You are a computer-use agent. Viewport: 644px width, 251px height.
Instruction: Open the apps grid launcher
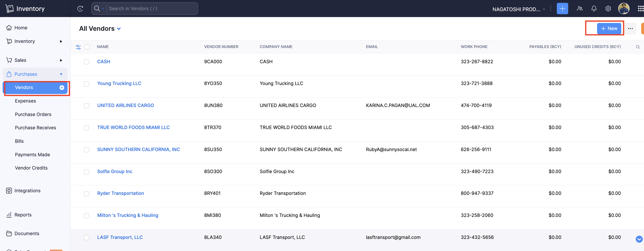coord(640,9)
